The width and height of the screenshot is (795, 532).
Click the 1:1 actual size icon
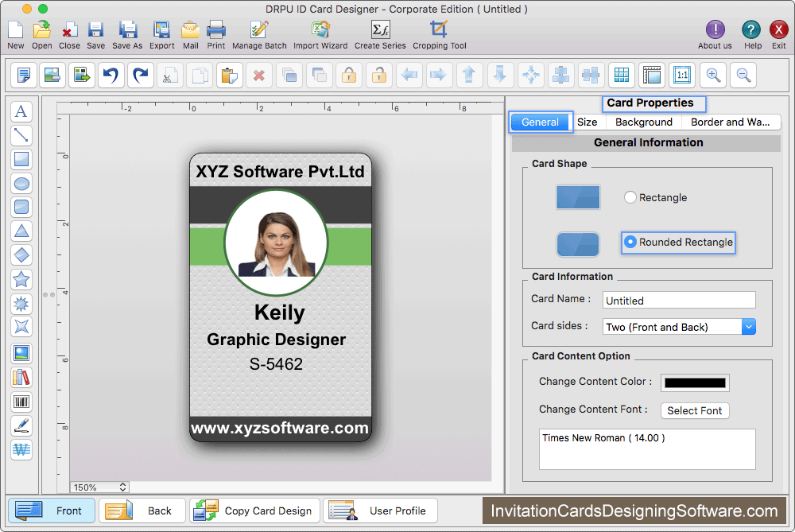click(x=682, y=76)
